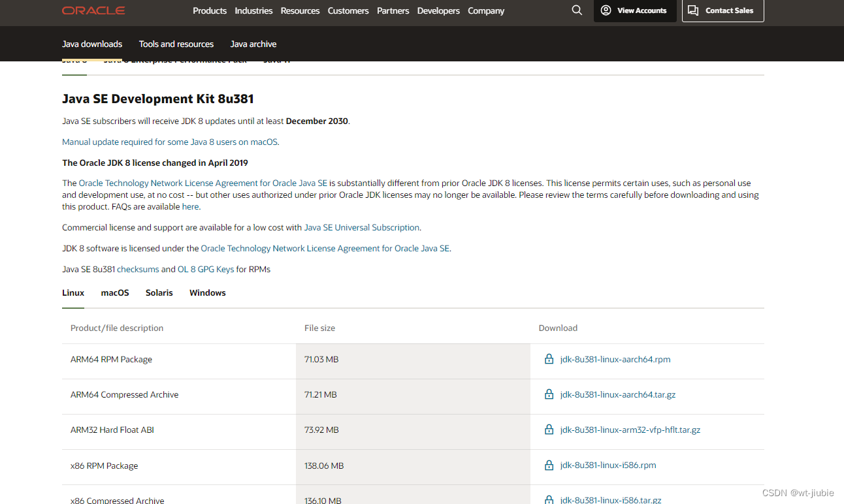Open the macOS manual update notice link
844x504 pixels.
[170, 142]
